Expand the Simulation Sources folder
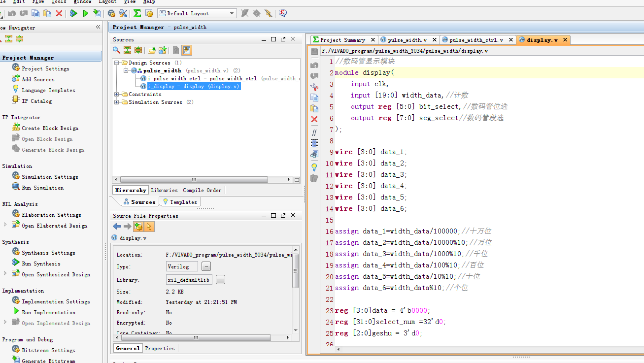This screenshot has width=644, height=363. (x=117, y=102)
